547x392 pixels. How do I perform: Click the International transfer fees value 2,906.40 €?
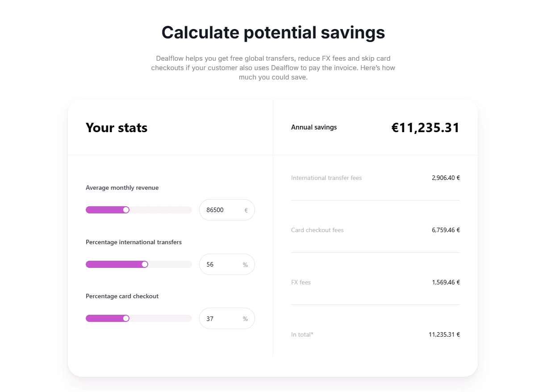point(446,178)
